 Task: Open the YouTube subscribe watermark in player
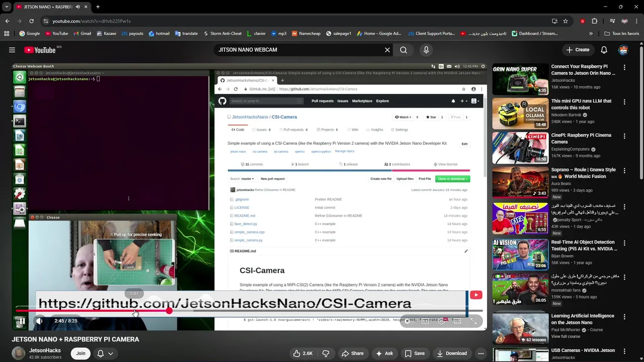476,296
